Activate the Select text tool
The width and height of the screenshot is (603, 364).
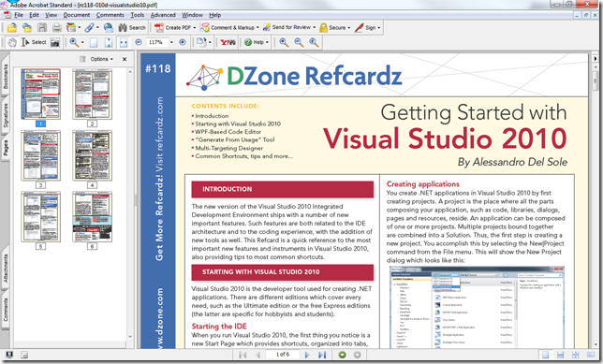(34, 42)
